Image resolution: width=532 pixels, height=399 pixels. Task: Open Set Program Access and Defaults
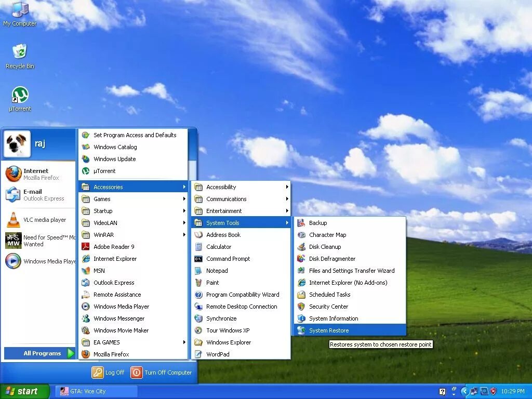(133, 135)
